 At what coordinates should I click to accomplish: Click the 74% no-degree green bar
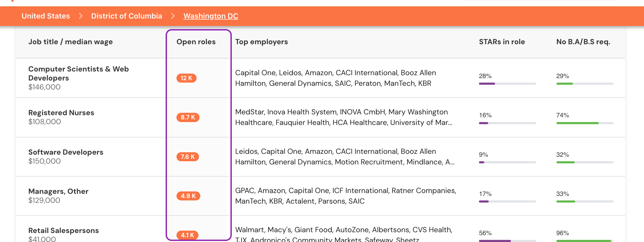click(x=585, y=123)
